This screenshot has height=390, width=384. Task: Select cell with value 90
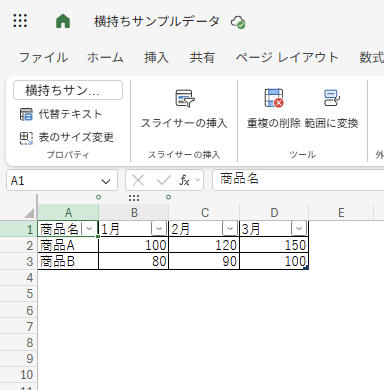(x=204, y=261)
